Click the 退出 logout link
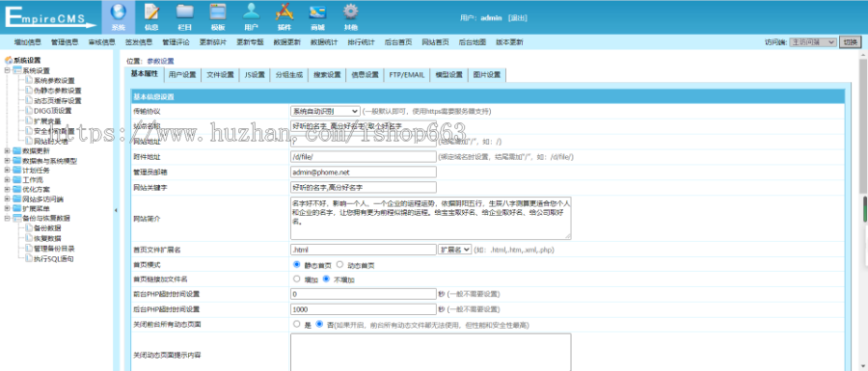Image resolution: width=868 pixels, height=371 pixels. [518, 17]
